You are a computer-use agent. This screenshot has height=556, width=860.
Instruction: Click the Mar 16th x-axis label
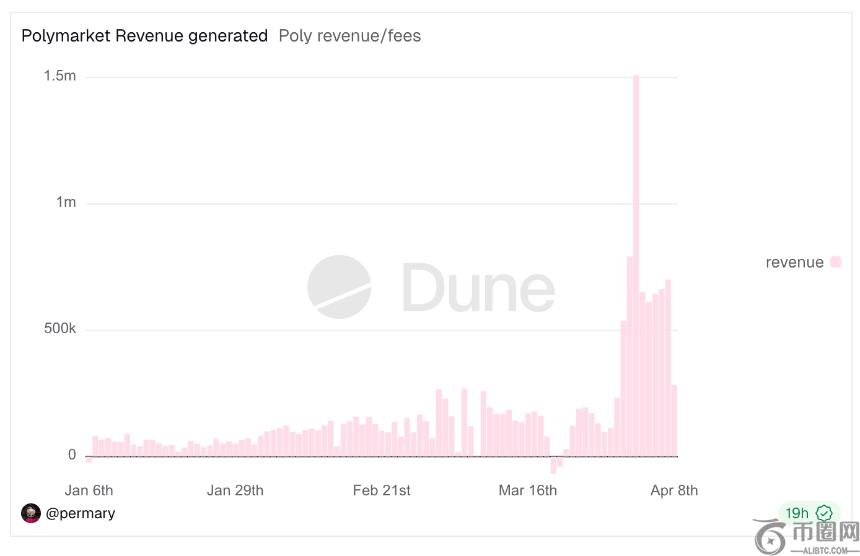pyautogui.click(x=528, y=490)
